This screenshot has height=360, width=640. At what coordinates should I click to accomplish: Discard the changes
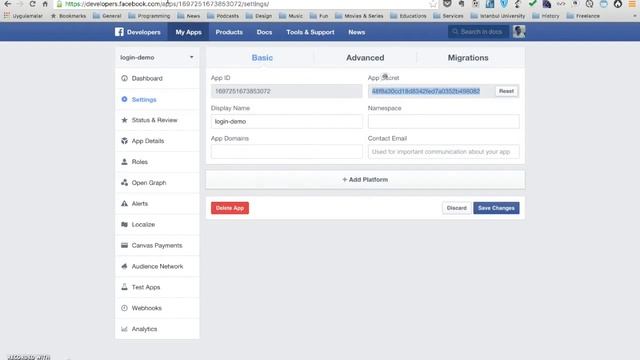click(x=456, y=208)
